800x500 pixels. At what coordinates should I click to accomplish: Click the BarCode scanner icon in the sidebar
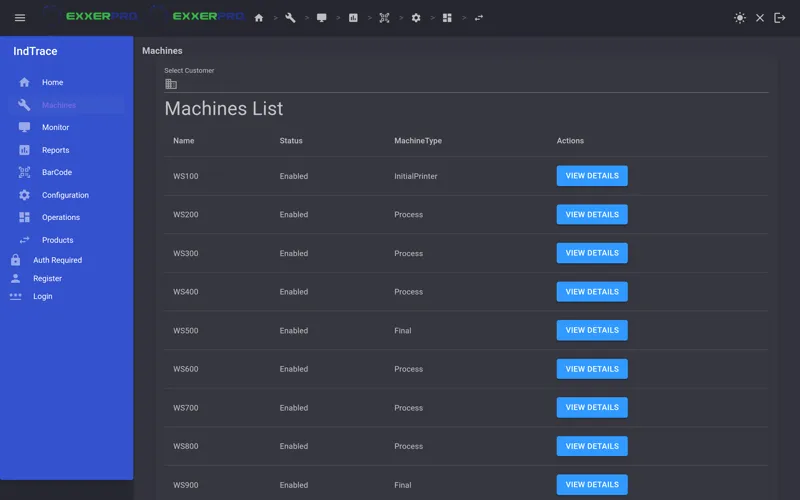tap(24, 172)
